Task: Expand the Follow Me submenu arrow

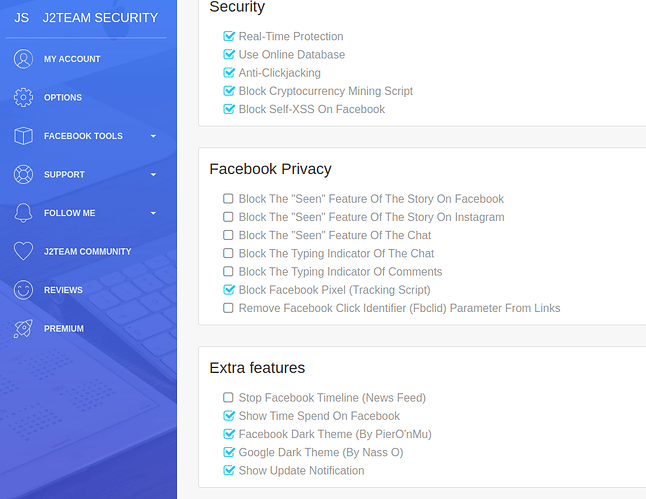Action: 153,213
